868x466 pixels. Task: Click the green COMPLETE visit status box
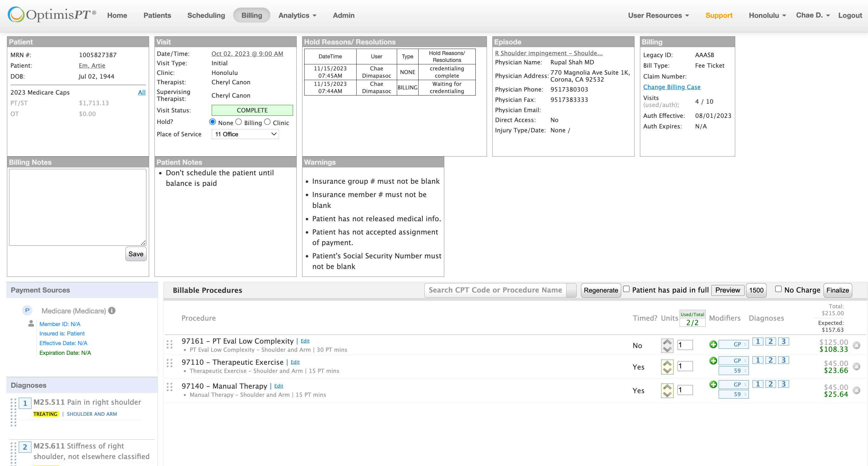(252, 110)
